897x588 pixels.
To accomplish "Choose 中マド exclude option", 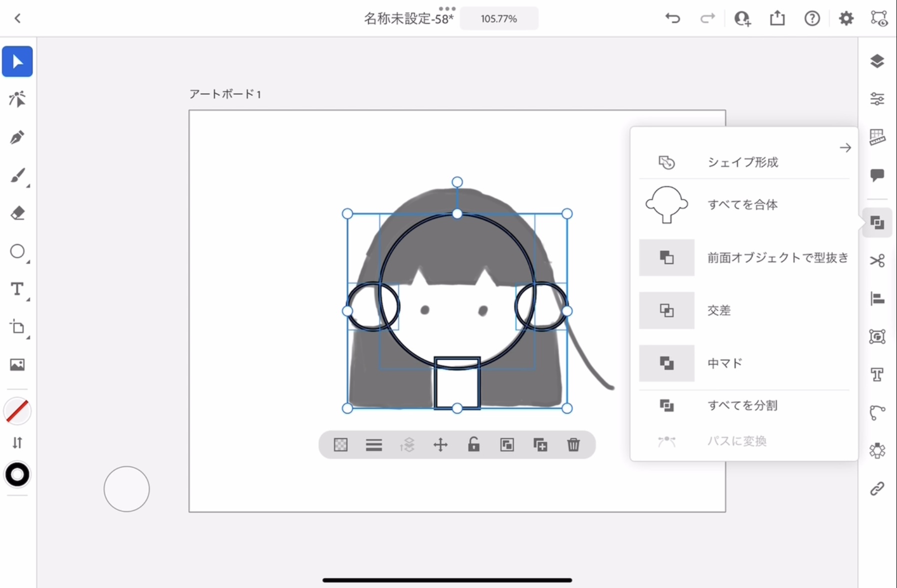I will pos(744,363).
